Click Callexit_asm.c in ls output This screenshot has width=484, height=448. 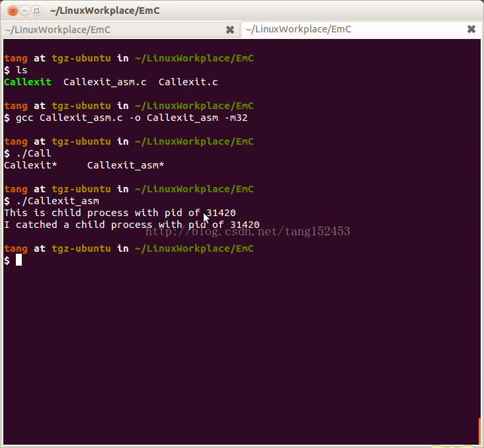(104, 82)
